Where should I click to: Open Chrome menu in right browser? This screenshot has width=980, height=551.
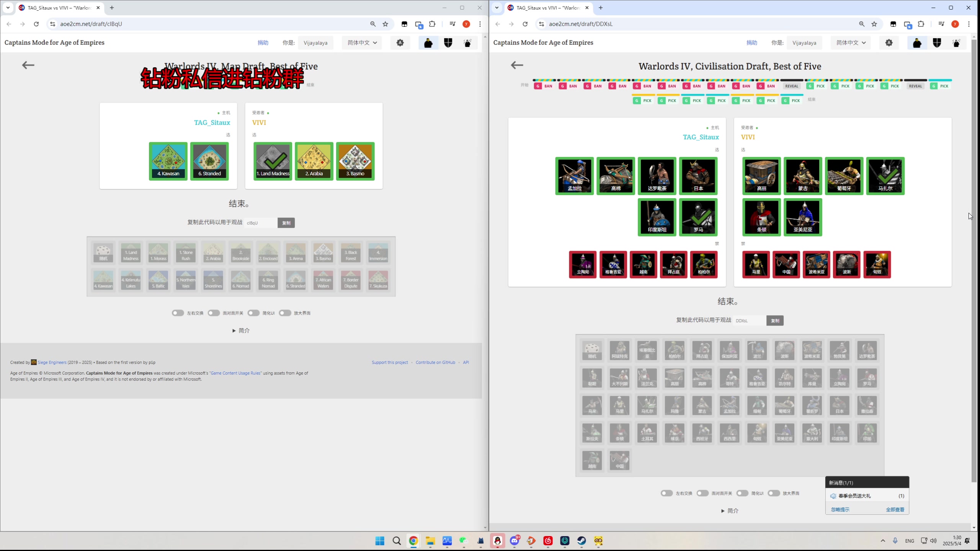tap(969, 24)
